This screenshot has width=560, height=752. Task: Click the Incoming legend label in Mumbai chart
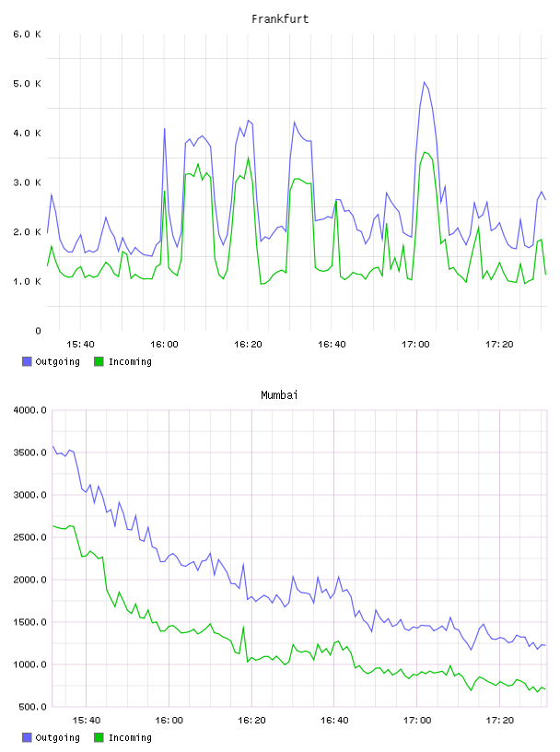pos(130,738)
